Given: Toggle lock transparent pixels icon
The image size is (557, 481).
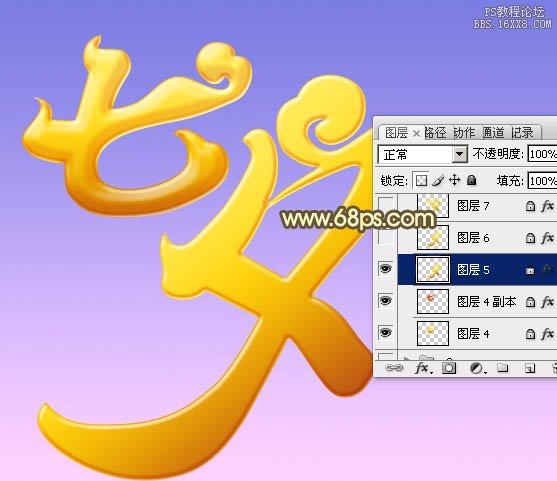Looking at the screenshot, I should [x=421, y=181].
